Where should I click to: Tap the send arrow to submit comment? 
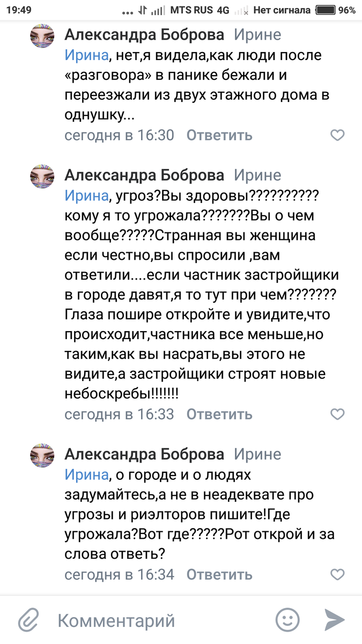click(334, 620)
